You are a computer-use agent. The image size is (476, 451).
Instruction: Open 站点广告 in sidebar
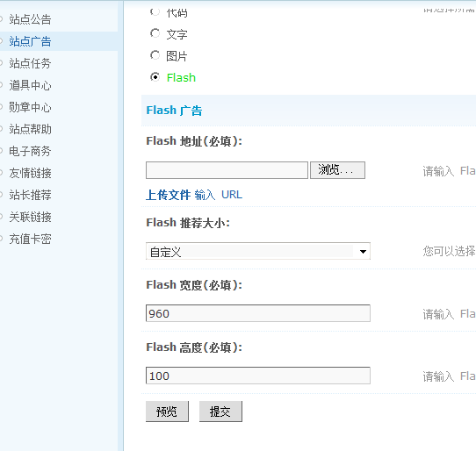point(30,41)
